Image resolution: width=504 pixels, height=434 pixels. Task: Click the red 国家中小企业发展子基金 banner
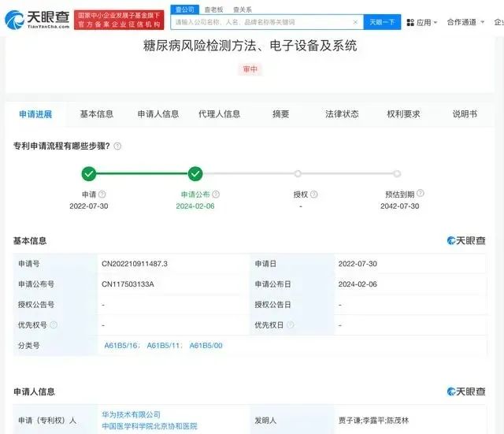[119, 20]
